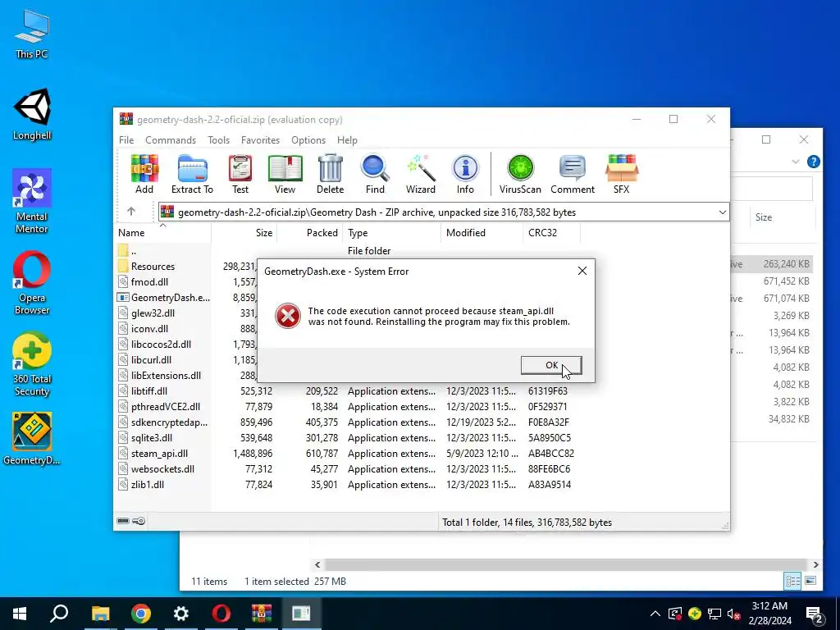The width and height of the screenshot is (840, 630).
Task: Open the Longhell Unity desktop shortcut
Action: pyautogui.click(x=32, y=115)
